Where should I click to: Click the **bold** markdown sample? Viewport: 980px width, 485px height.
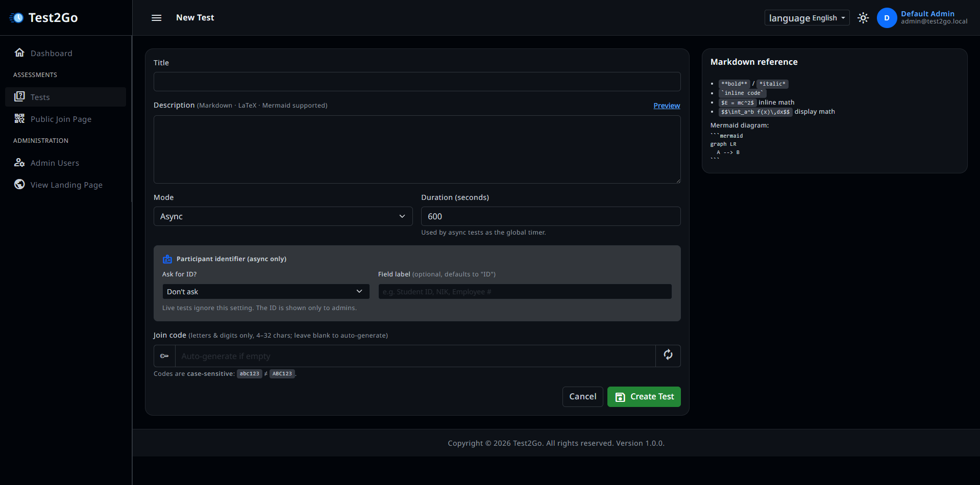tap(734, 84)
